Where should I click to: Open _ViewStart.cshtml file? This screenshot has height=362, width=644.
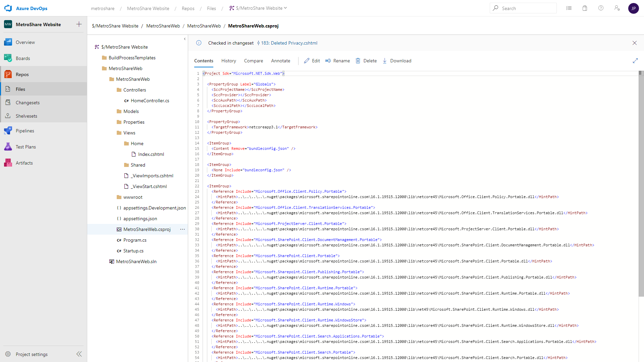coord(148,186)
